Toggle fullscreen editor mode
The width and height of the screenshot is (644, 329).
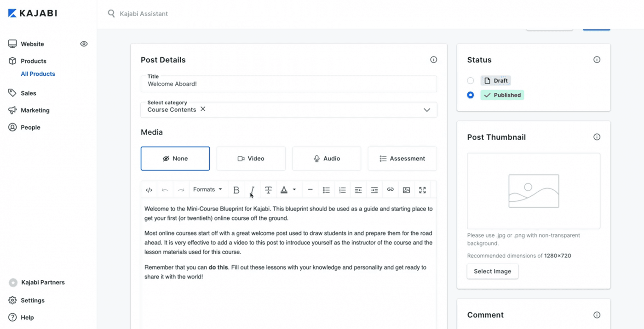pos(422,190)
